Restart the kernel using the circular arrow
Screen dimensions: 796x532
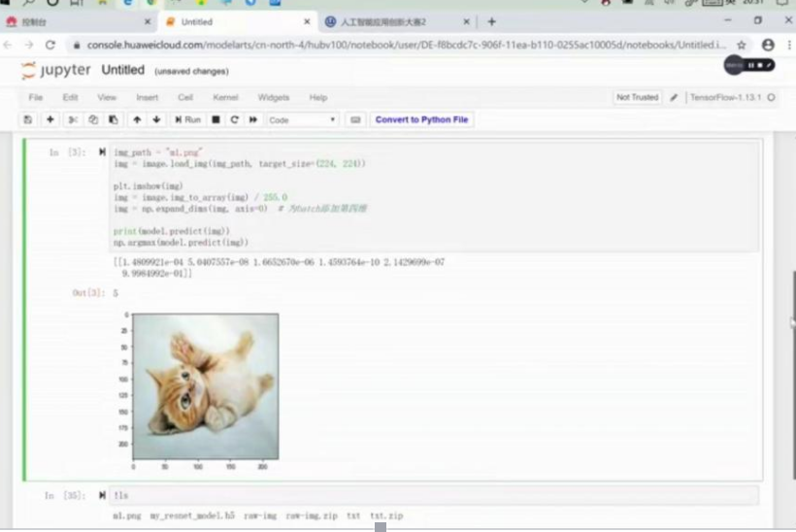[x=234, y=119]
